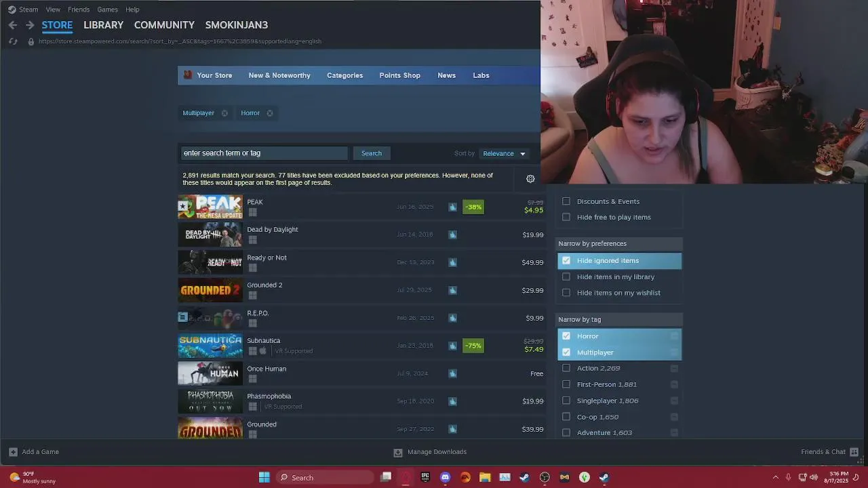Check Hide free to play items
Viewport: 868px width, 488px height.
[x=566, y=217]
